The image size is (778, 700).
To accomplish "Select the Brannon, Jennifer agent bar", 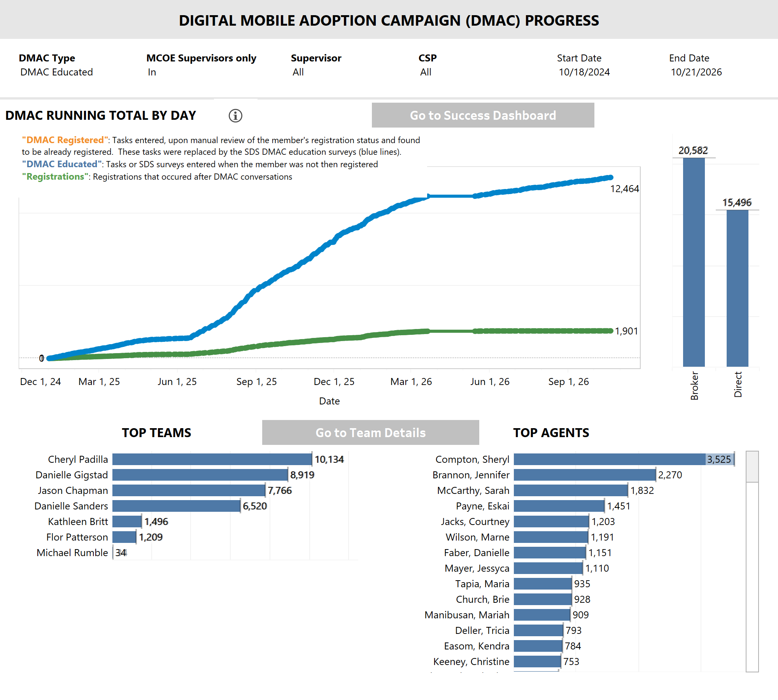I will point(585,475).
